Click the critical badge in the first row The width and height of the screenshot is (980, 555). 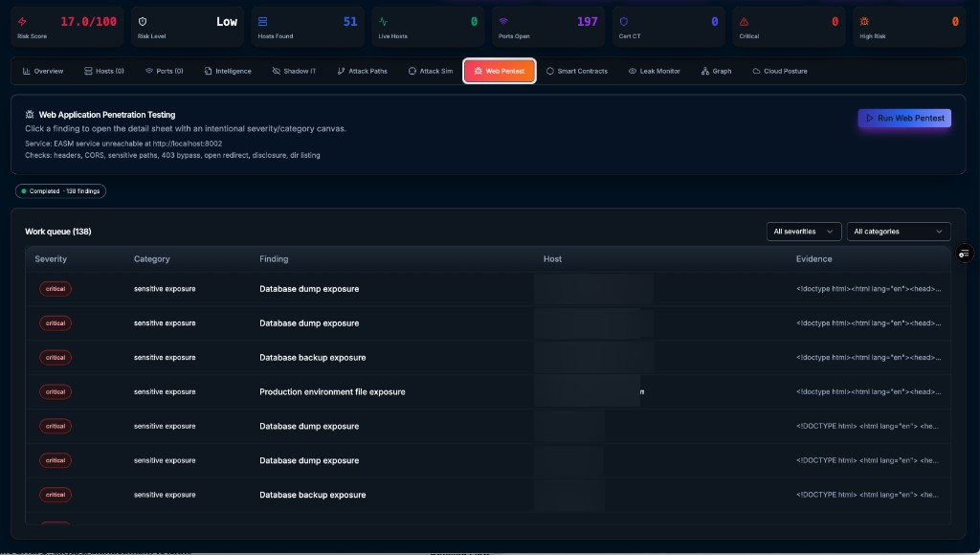pyautogui.click(x=56, y=289)
